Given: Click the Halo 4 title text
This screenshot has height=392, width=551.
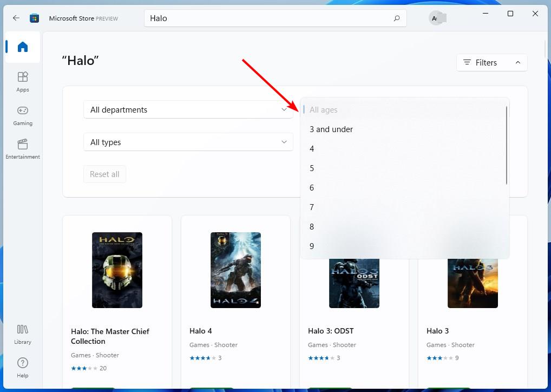Looking at the screenshot, I should pyautogui.click(x=201, y=331).
